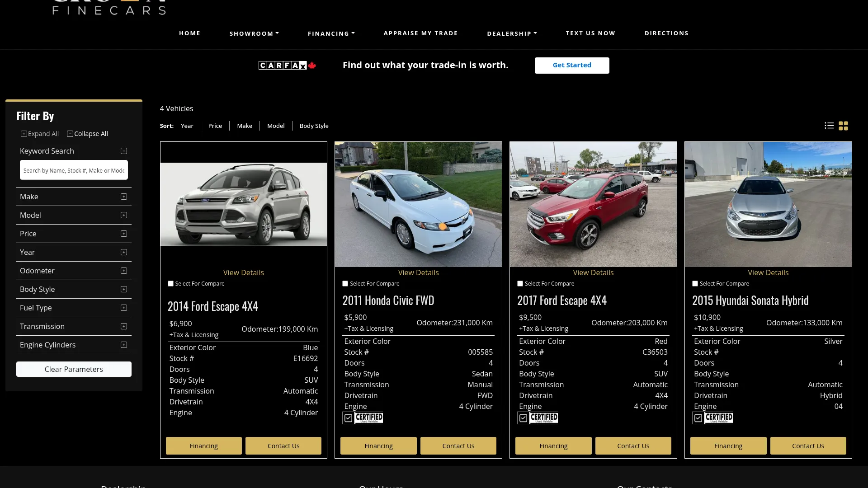Open the red Ford Escape photo

point(594,204)
